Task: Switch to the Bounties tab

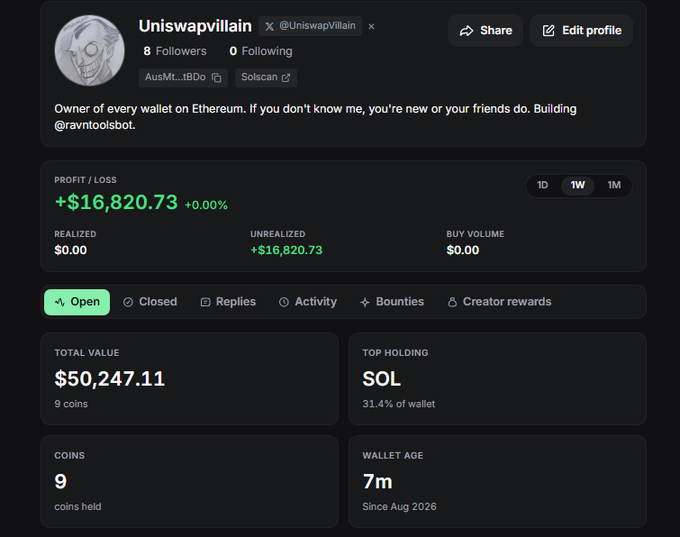Action: [x=392, y=302]
